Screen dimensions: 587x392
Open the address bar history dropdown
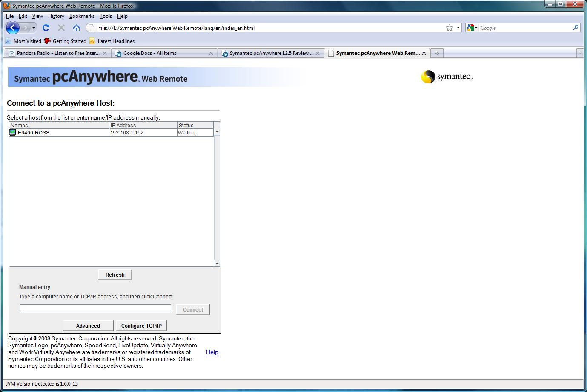(458, 28)
